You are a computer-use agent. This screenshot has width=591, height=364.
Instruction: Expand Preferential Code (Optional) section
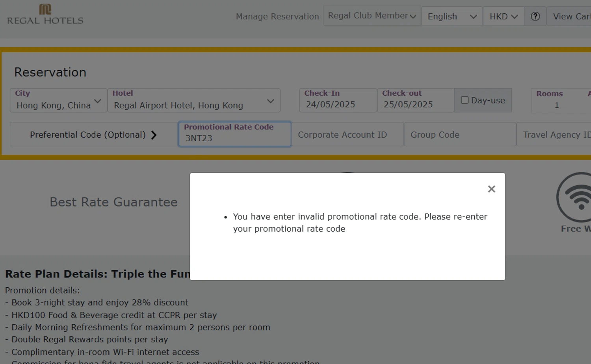pos(94,135)
